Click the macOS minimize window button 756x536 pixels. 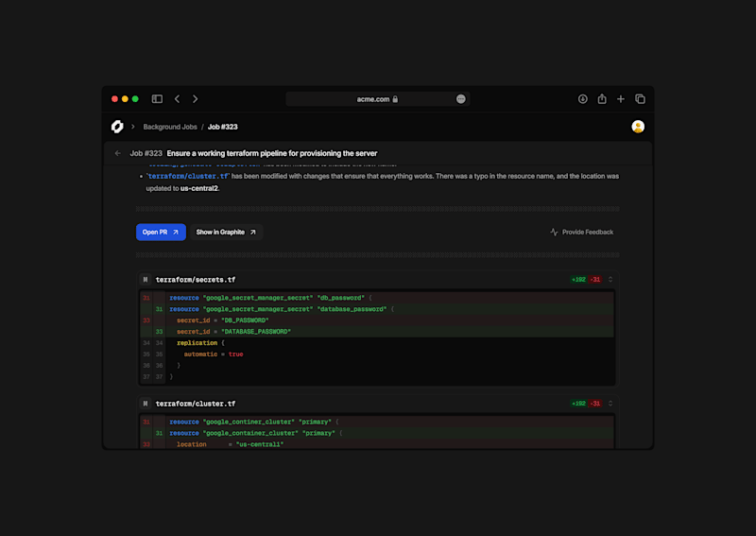pos(125,99)
